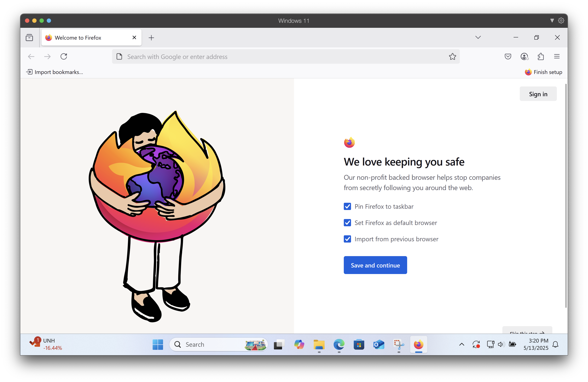The width and height of the screenshot is (588, 382).
Task: Click Firefox icon in taskbar
Action: coord(418,344)
